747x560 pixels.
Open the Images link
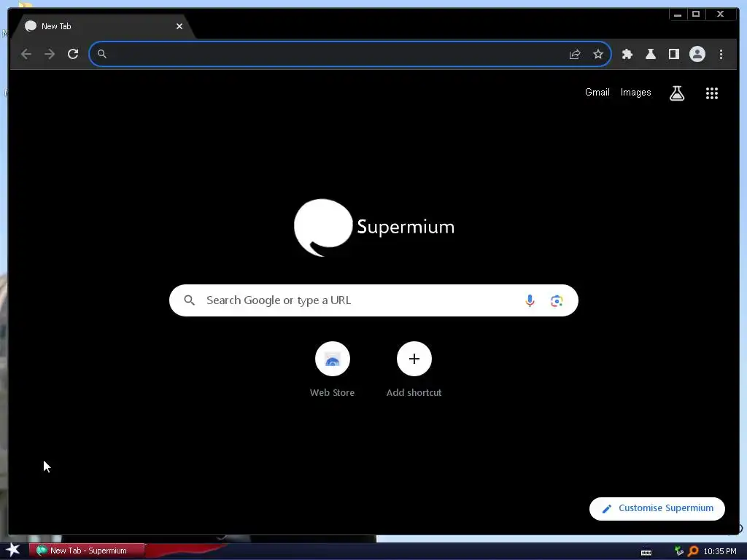[x=635, y=93]
